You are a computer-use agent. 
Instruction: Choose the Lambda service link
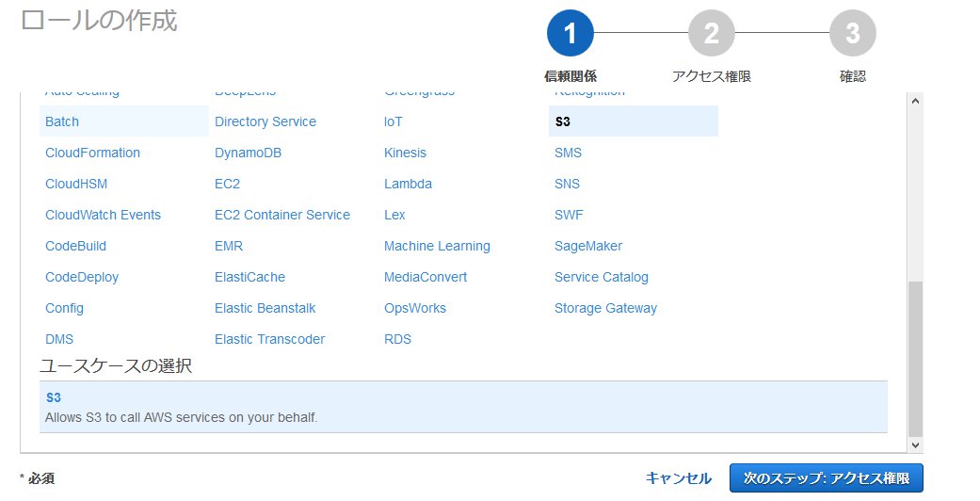point(408,184)
